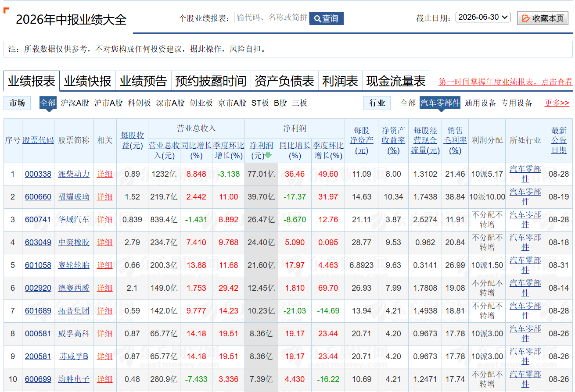Viewport: 575px width, 392px height.
Task: Filter market by 深市A股
Action: [x=170, y=103]
